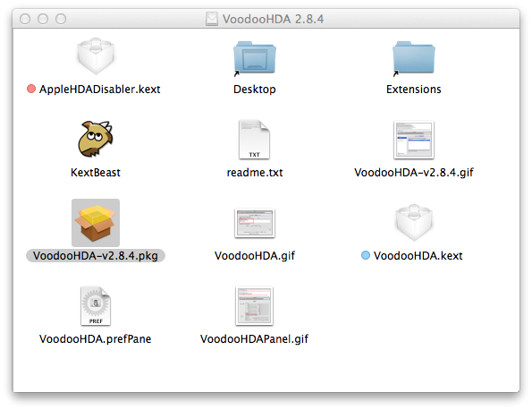Launch the KextBeast app icon
Viewport: 532px width, 410px height.
click(x=96, y=139)
